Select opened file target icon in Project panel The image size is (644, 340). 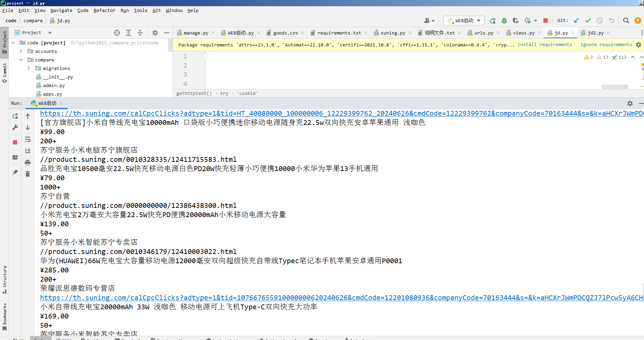[117, 33]
